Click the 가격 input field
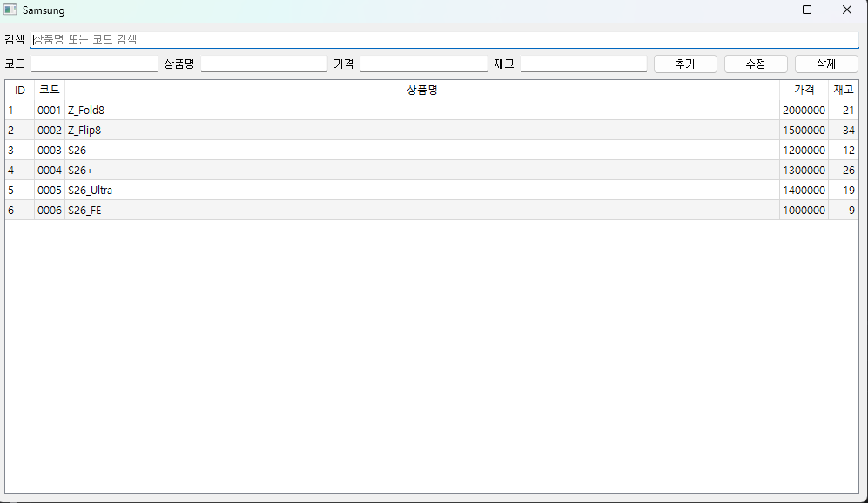 pos(423,64)
